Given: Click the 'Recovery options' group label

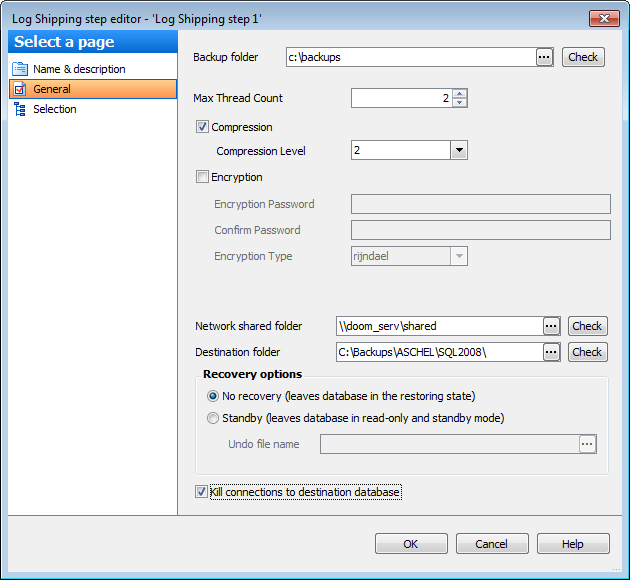Looking at the screenshot, I should coord(252,374).
